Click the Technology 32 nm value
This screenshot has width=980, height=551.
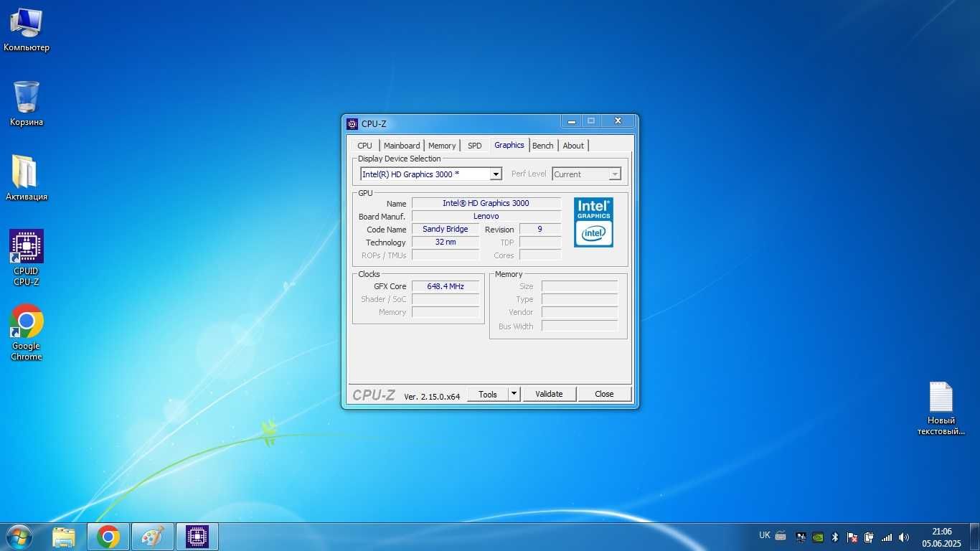coord(446,242)
